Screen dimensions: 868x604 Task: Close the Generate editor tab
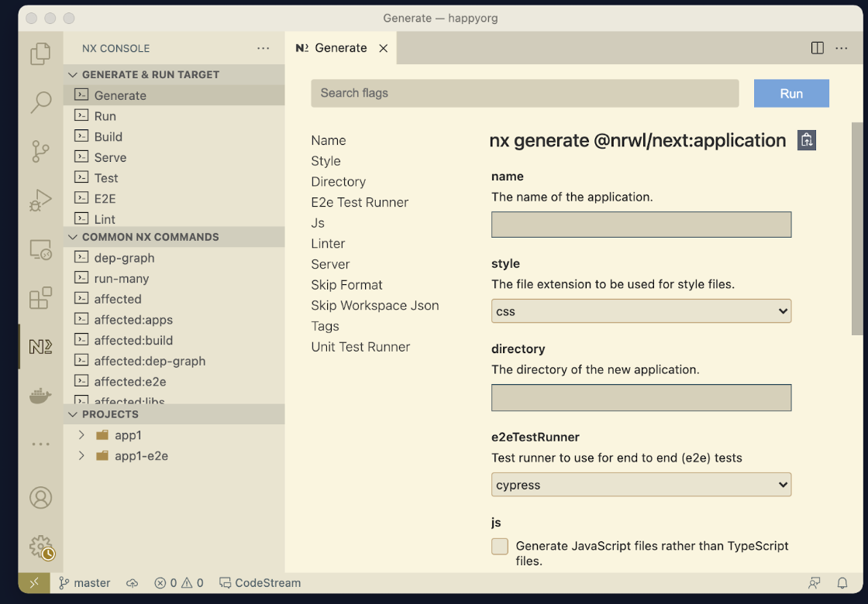pyautogui.click(x=383, y=48)
